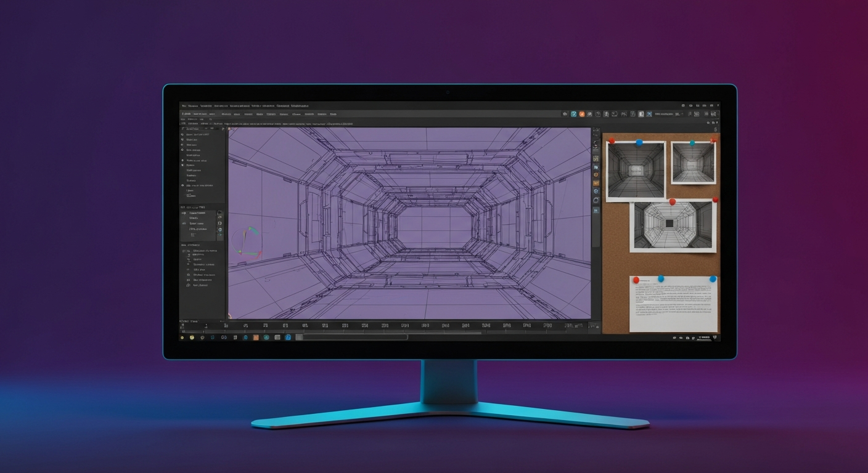The image size is (868, 473).
Task: Select the octagonal corridor reference sketch on the corkboard
Action: (673, 226)
